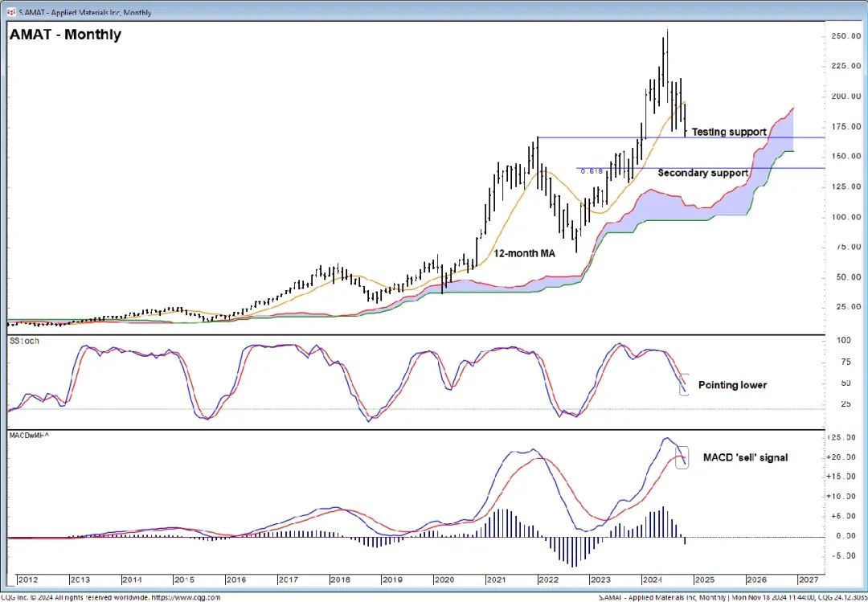Select the "Testing support" annotation label
This screenshot has width=868, height=602.
[x=730, y=132]
